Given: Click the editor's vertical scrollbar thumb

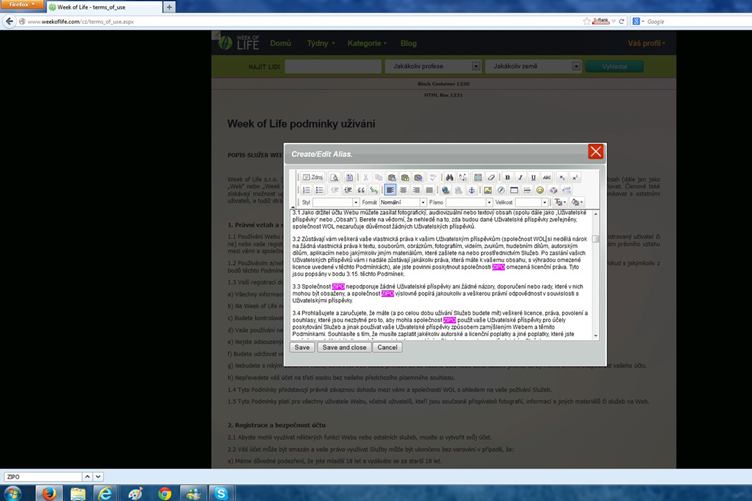Looking at the screenshot, I should pos(596,239).
